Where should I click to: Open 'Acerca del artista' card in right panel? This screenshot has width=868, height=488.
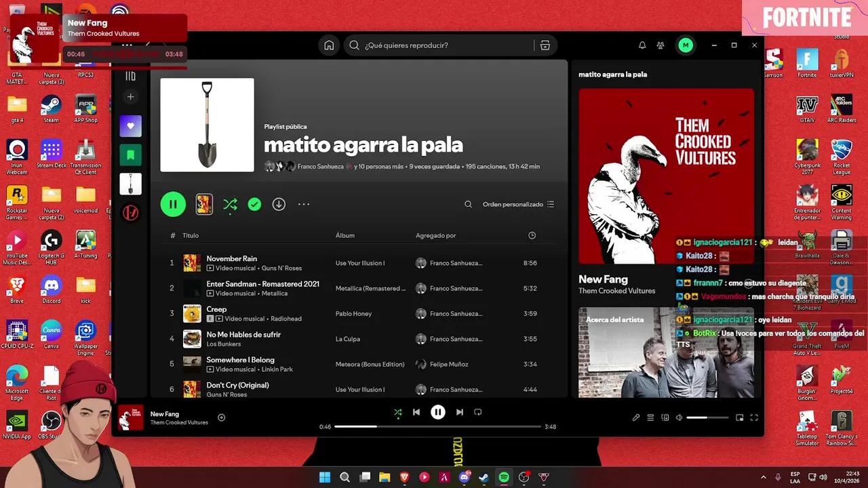666,352
